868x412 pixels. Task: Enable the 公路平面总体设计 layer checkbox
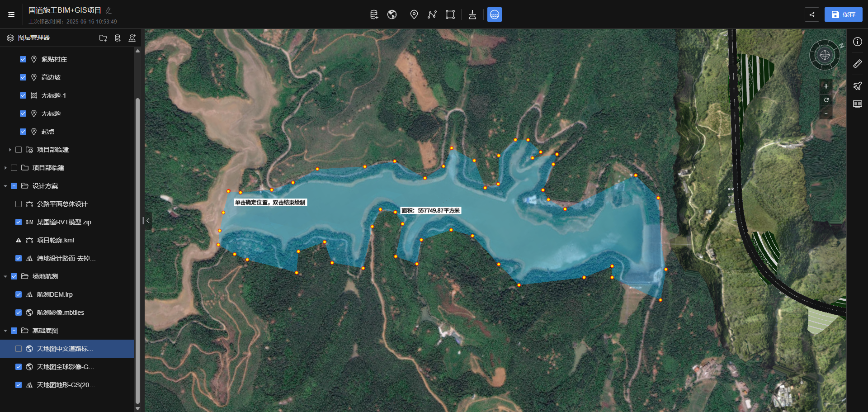(19, 204)
